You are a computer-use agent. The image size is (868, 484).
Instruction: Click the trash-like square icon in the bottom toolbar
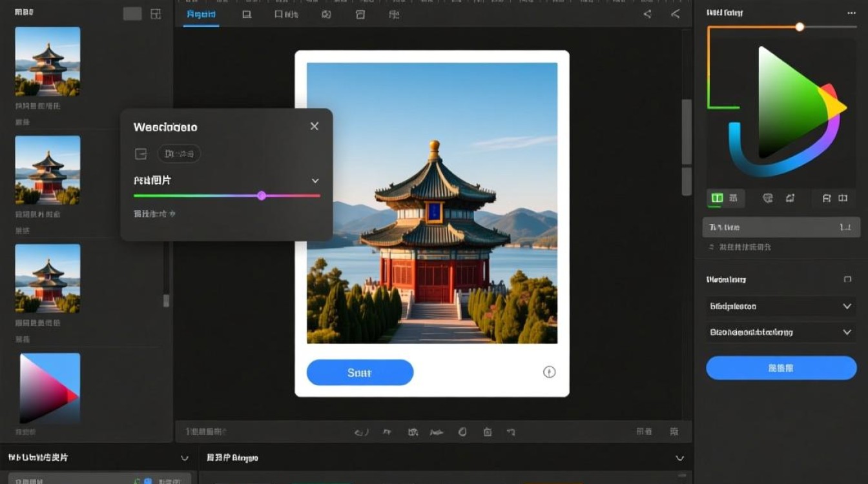point(488,432)
